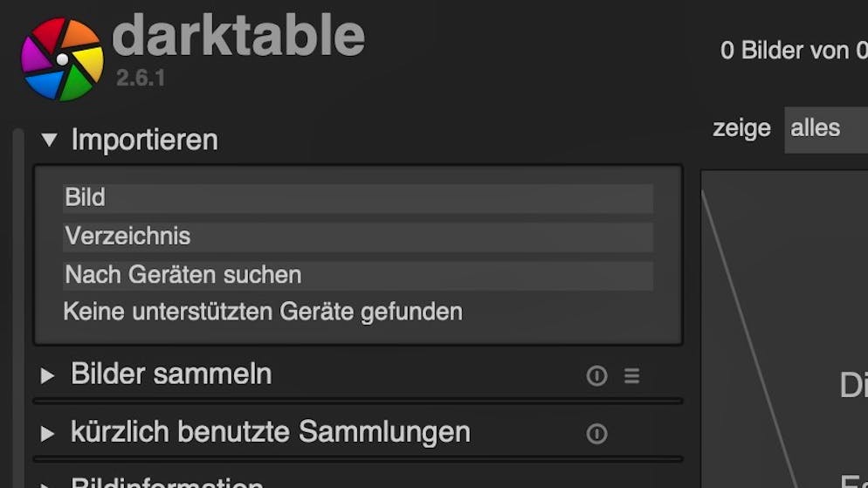
Task: Click the Bildinformation module title
Action: tap(167, 482)
